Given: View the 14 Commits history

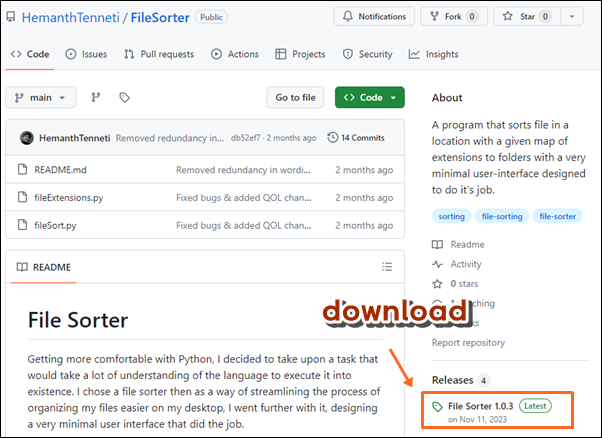Looking at the screenshot, I should (356, 138).
